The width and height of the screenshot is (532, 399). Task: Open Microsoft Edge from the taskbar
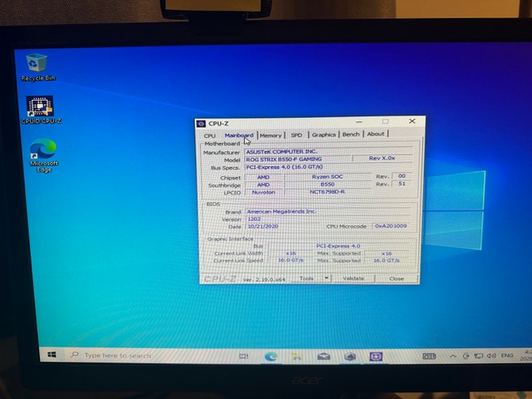(271, 357)
